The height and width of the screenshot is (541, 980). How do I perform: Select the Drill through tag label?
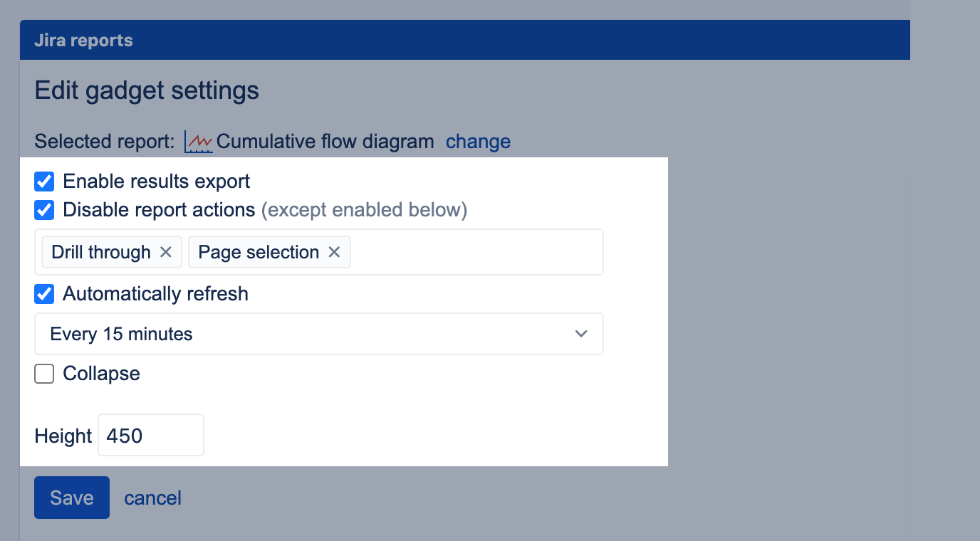101,252
